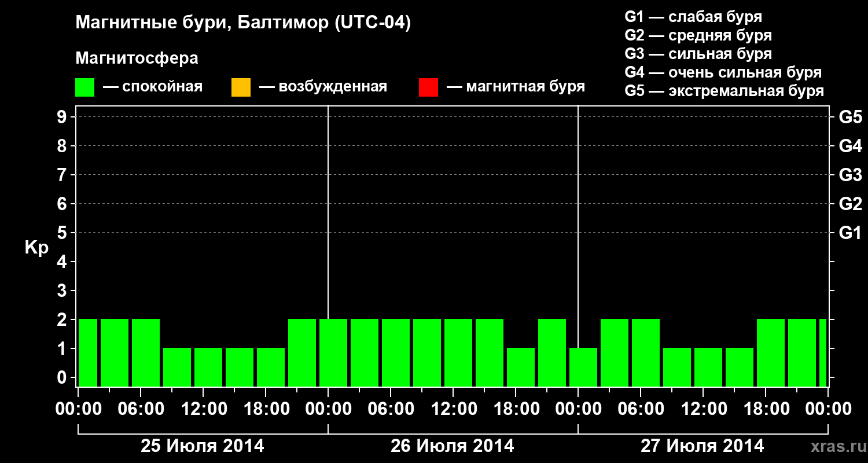Click the first green bar on 25 Июля
Viewport: 868px width, 463px height.
[x=88, y=352]
